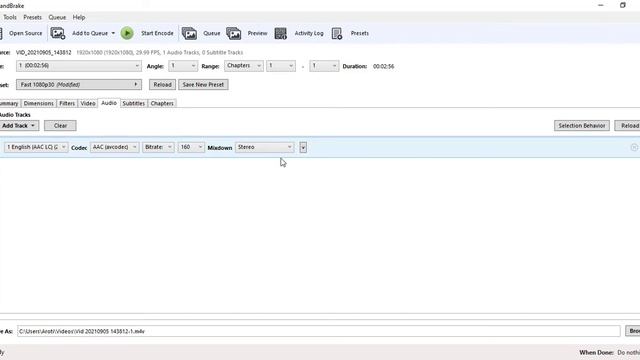Screen dimensions: 640x360
Task: Click the Queue label in the toolbar
Action: [212, 33]
